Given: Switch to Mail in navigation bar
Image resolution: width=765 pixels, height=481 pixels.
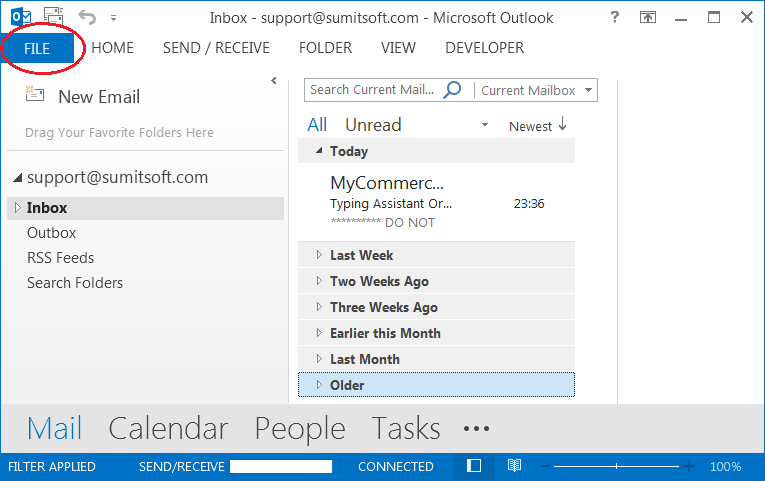Looking at the screenshot, I should [55, 428].
